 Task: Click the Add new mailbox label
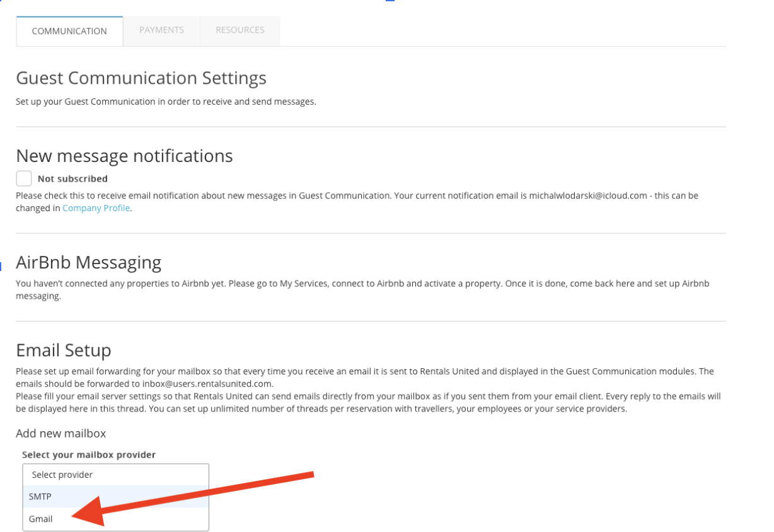[x=61, y=433]
